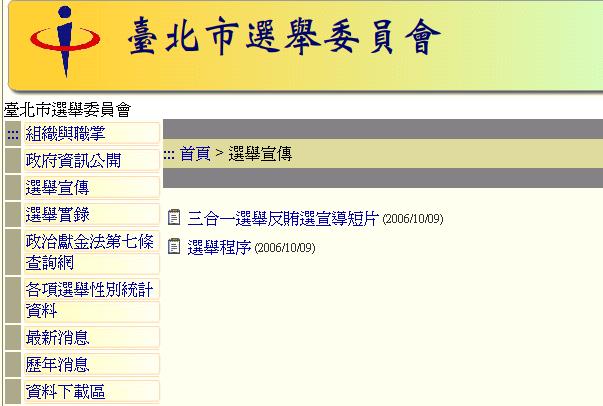Image resolution: width=603 pixels, height=406 pixels.
Task: Click the document icon beside 三合一選舉反賄選宣導短片
Action: (174, 218)
